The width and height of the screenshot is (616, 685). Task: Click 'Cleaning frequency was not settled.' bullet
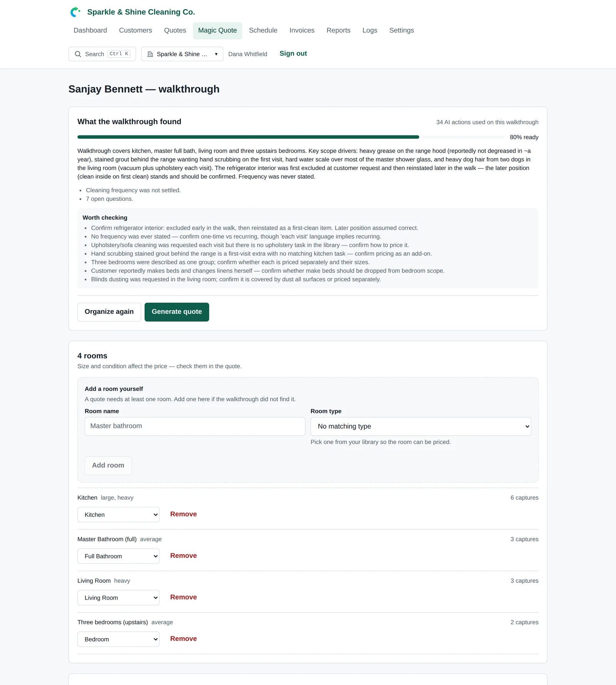point(133,190)
